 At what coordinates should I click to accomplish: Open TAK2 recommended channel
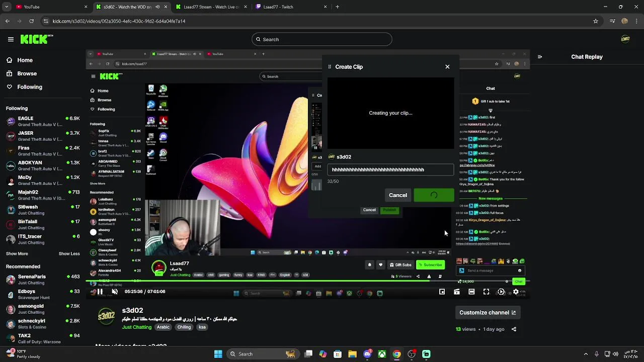43,338
